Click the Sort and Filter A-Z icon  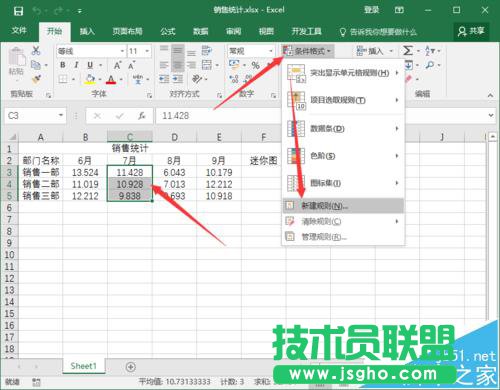[430, 51]
